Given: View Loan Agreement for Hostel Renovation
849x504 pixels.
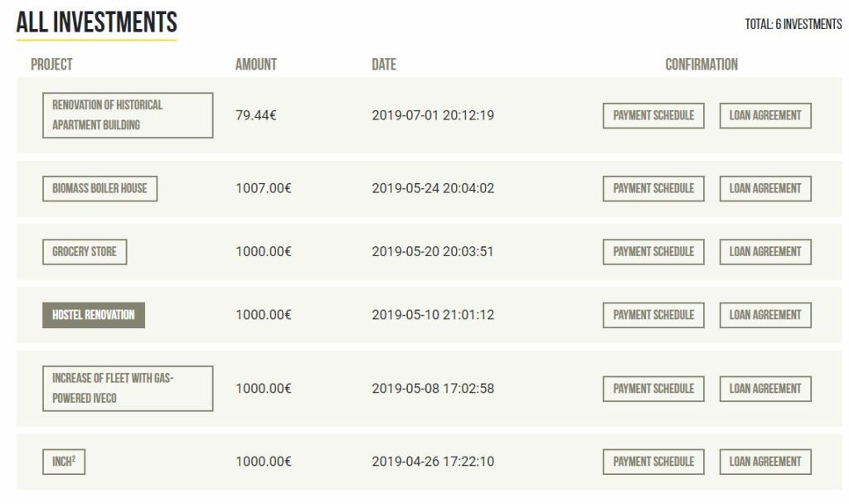Looking at the screenshot, I should click(x=765, y=315).
